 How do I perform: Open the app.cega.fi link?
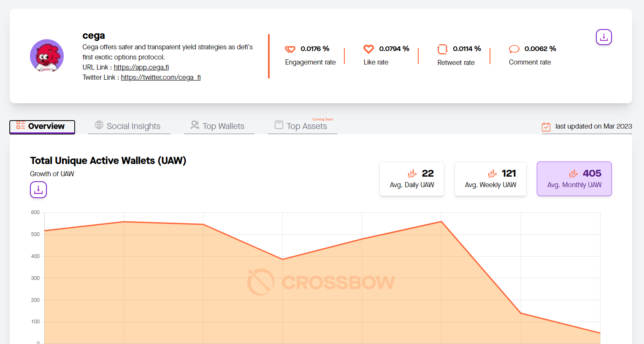coord(141,67)
